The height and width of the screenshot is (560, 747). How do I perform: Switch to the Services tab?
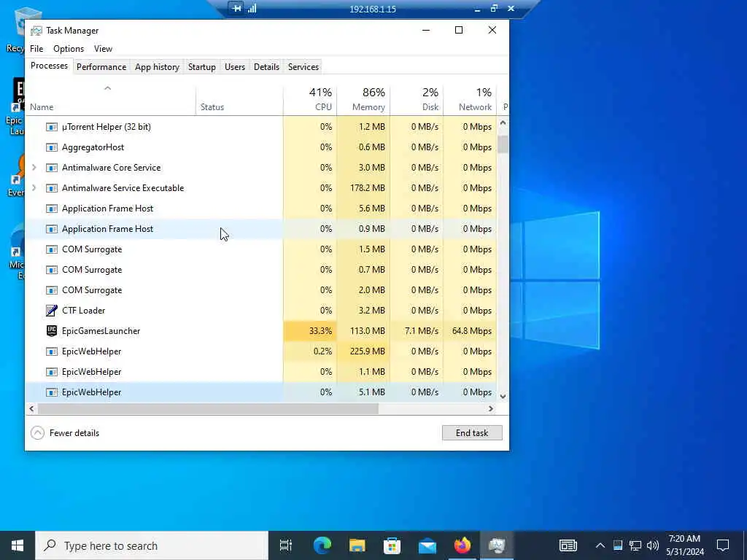click(303, 67)
